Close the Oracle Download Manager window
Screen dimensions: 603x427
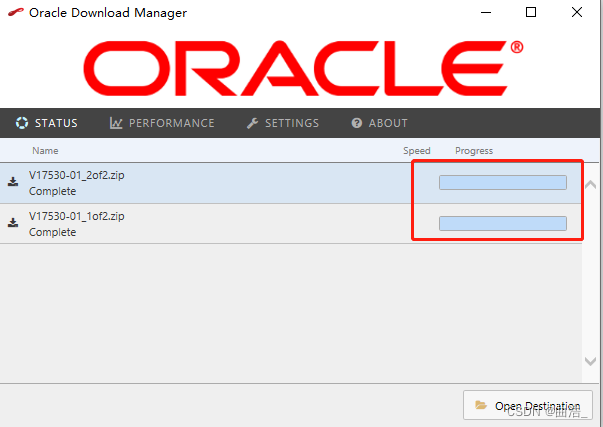[577, 12]
